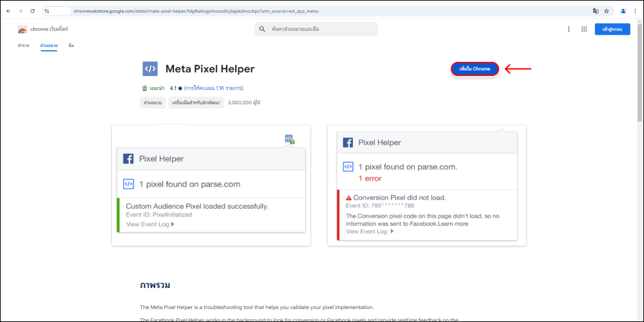Click the 3,000,000 ผู้ใช้ user count

click(x=244, y=102)
